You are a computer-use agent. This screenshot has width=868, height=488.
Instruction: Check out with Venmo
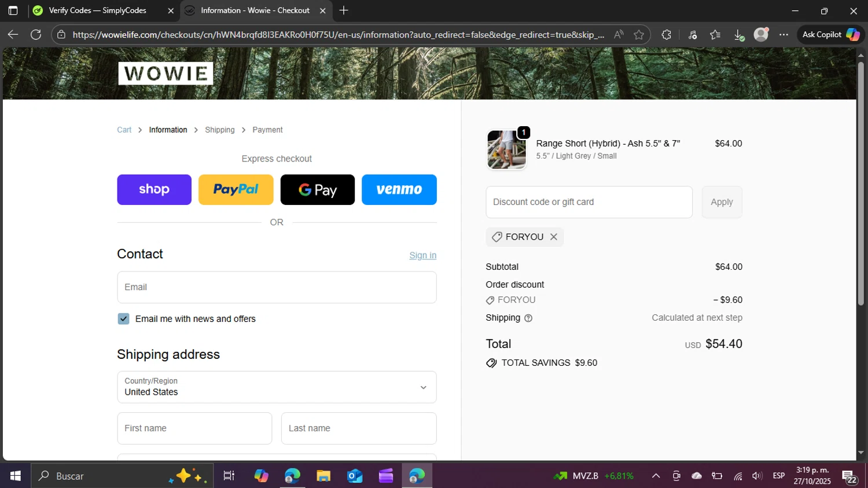(x=399, y=189)
